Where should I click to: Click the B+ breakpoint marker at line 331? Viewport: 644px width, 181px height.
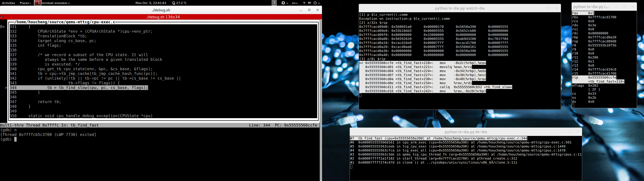point(3,27)
